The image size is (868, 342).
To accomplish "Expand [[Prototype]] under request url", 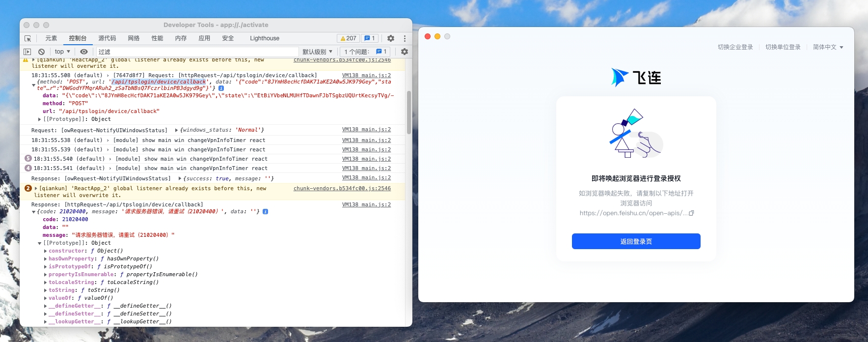I will [x=40, y=119].
